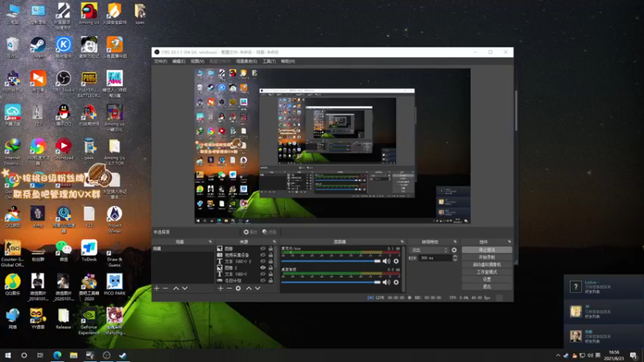This screenshot has width=644, height=362.
Task: Open transition properties gear icon
Action: point(454,250)
